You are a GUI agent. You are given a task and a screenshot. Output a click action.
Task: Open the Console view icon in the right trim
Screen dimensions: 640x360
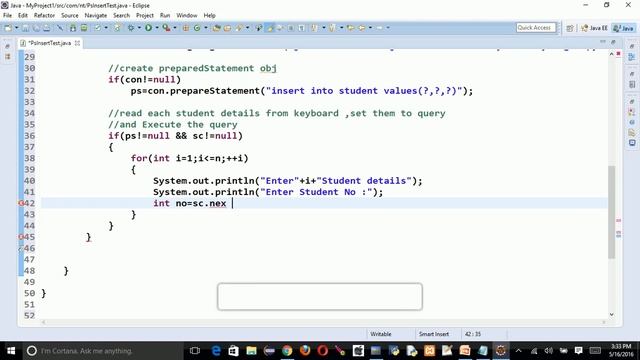[x=632, y=143]
